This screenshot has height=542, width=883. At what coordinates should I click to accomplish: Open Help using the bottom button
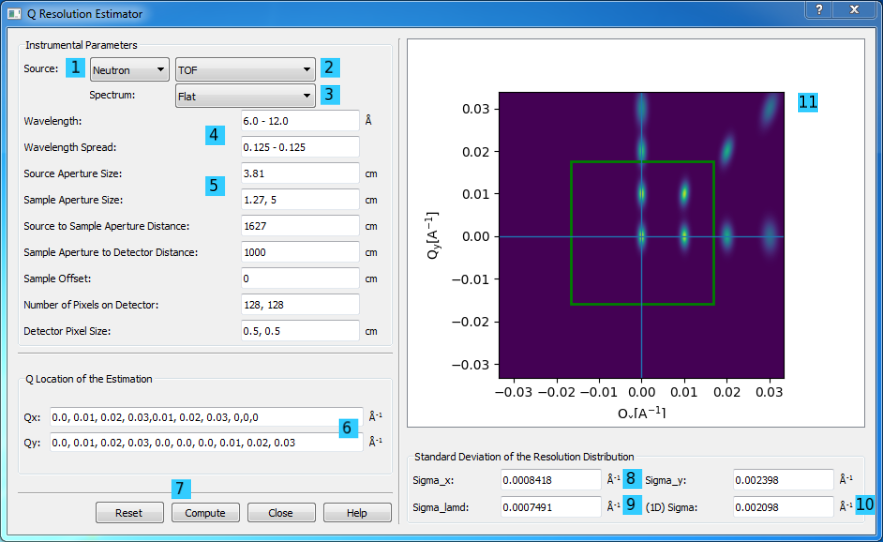357,513
